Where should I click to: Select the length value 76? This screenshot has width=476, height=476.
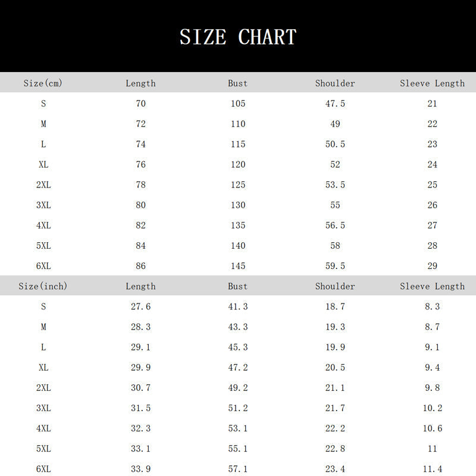(140, 165)
